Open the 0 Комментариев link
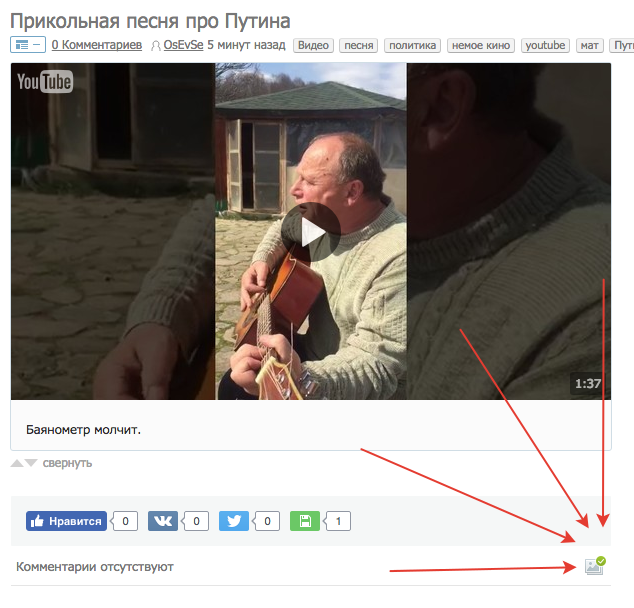This screenshot has width=634, height=608. point(97,45)
